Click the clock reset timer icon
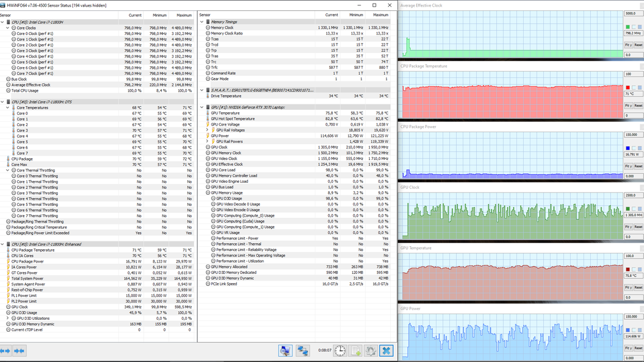The image size is (644, 362). [340, 351]
